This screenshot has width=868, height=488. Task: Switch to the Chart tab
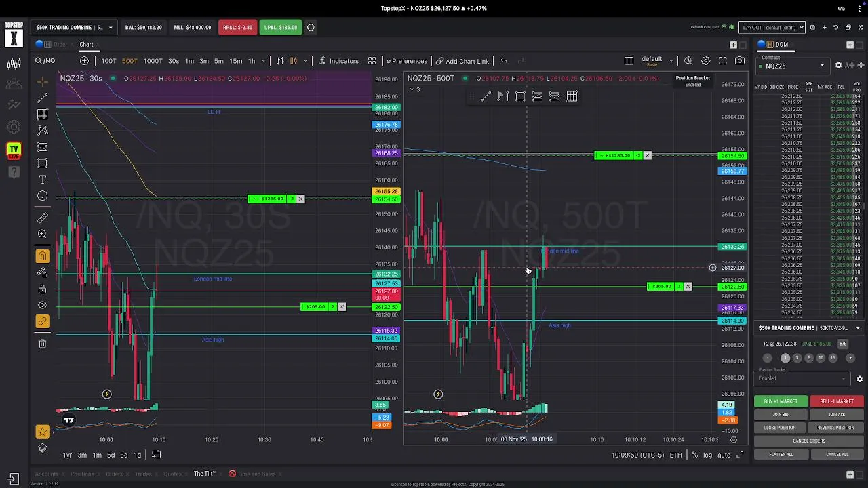86,45
